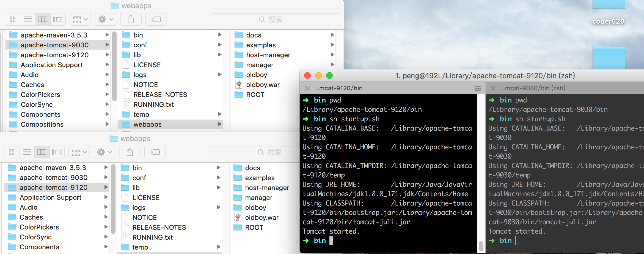Select Application Support in top Finder window
The height and width of the screenshot is (254, 644).
(58, 65)
